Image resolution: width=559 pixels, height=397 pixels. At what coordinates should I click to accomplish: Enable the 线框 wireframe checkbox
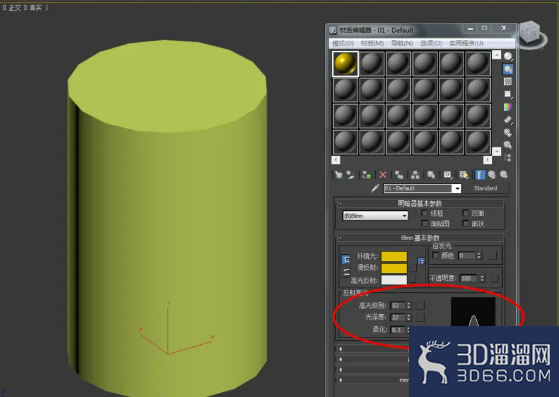click(424, 213)
